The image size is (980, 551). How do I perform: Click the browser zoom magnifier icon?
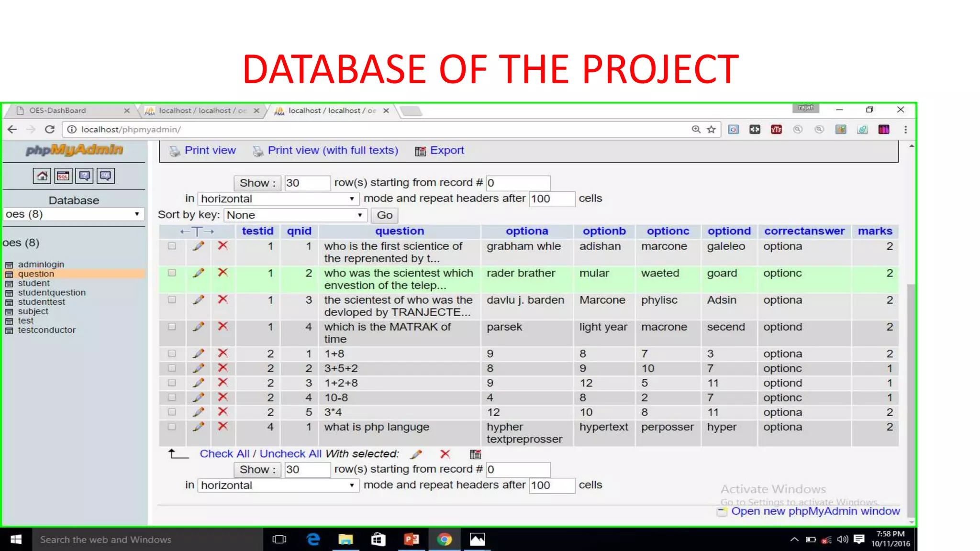696,130
